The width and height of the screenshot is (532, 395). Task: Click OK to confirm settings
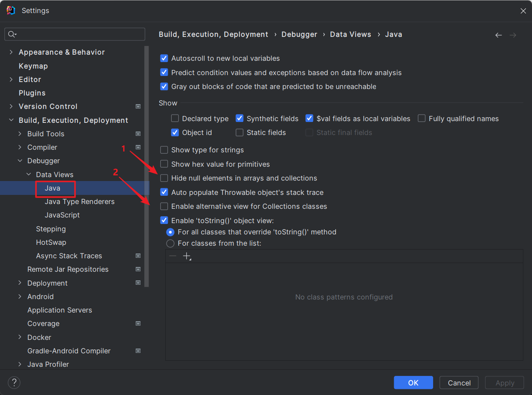[x=413, y=382]
